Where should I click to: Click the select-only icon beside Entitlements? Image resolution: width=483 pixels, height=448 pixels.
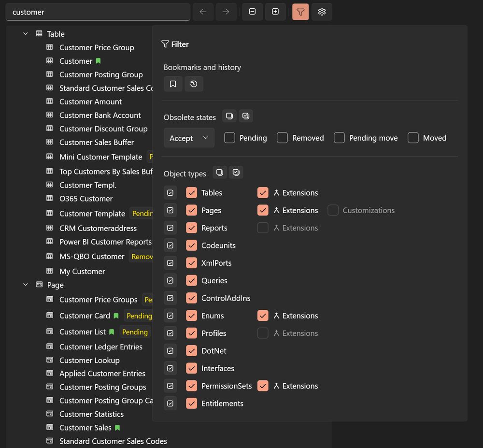[x=170, y=404]
